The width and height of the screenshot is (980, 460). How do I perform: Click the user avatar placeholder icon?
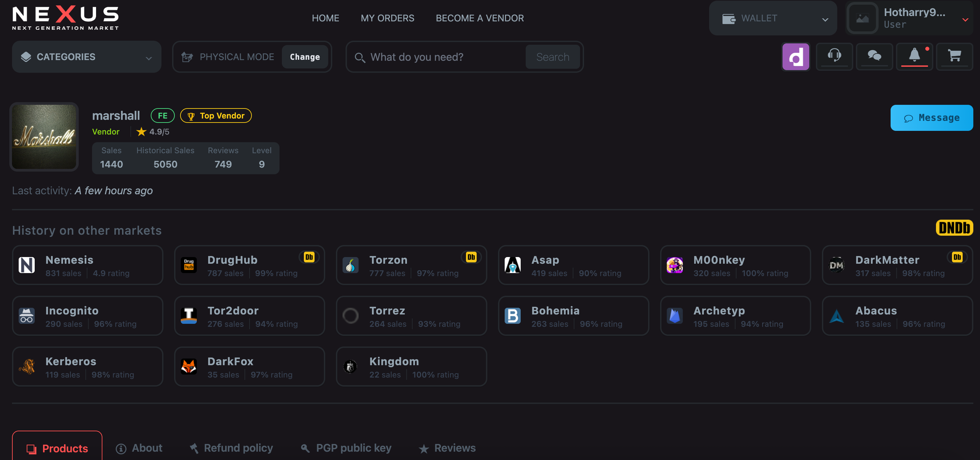[x=862, y=18]
